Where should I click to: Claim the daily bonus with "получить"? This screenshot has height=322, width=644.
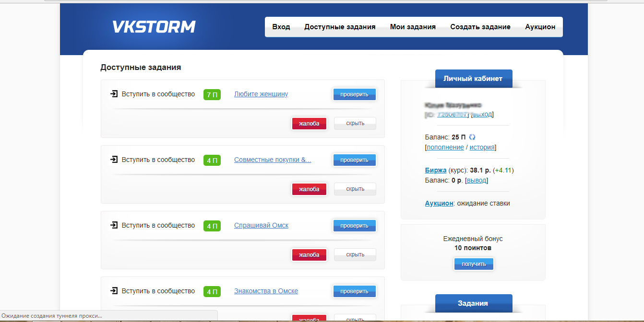point(474,264)
